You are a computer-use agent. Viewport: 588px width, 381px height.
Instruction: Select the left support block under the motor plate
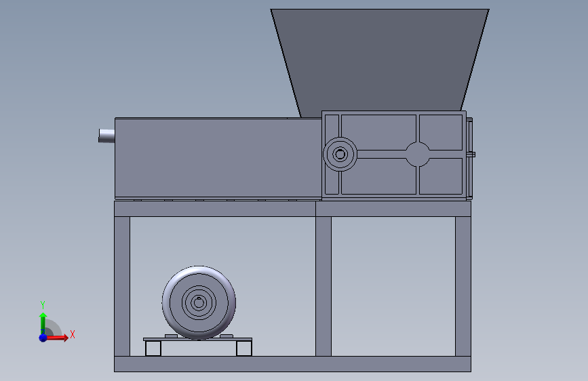(x=153, y=348)
